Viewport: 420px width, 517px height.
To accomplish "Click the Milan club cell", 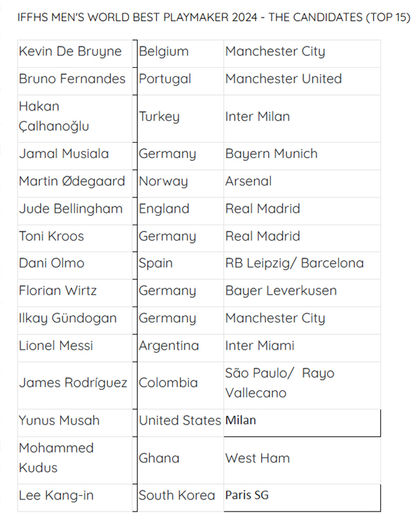I will pyautogui.click(x=302, y=423).
